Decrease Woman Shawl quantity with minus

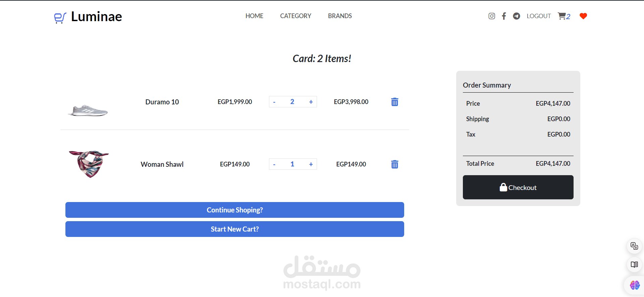click(274, 164)
